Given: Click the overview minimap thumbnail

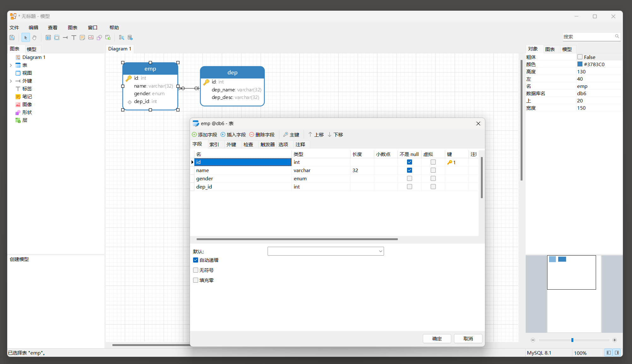Looking at the screenshot, I should pyautogui.click(x=571, y=272).
